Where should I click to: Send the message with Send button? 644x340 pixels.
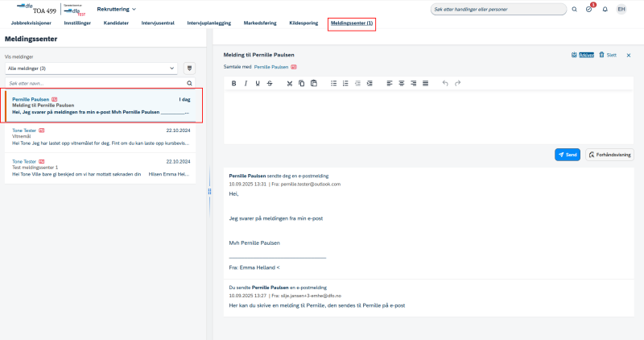pyautogui.click(x=568, y=155)
